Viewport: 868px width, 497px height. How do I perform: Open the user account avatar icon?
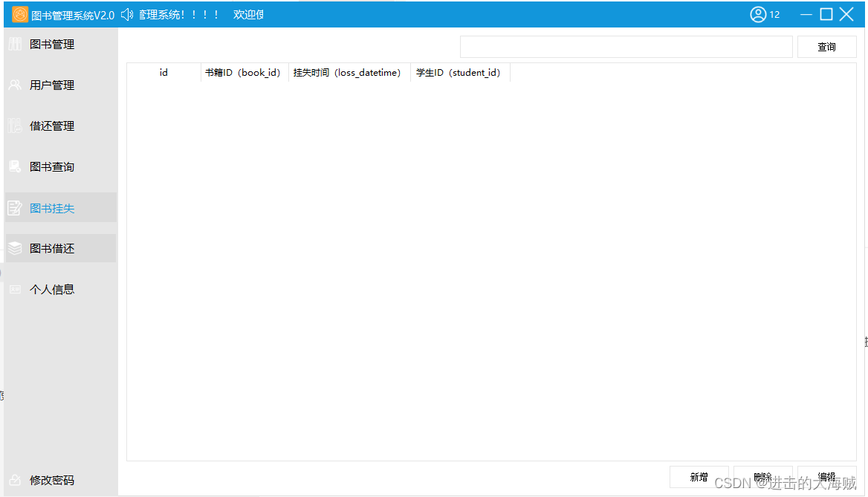coord(758,14)
